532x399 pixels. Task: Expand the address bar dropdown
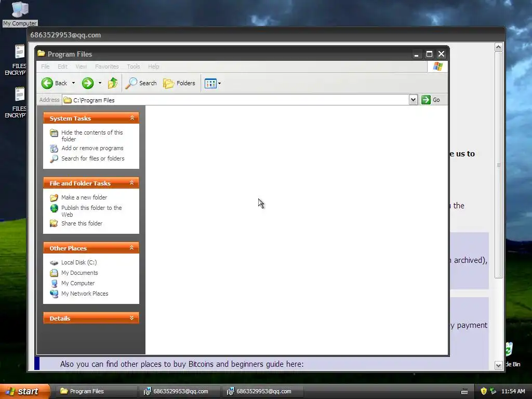click(413, 100)
